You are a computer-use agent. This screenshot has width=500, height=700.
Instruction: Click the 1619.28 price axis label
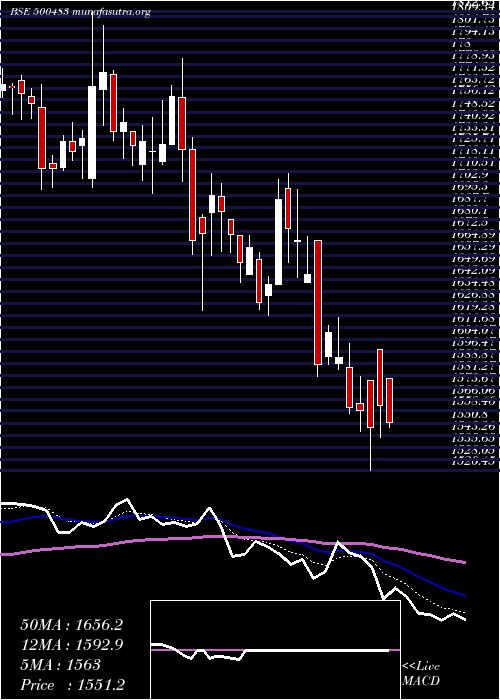[474, 307]
